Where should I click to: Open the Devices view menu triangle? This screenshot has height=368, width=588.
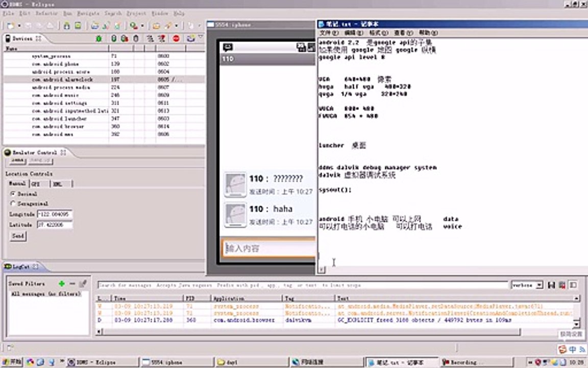click(x=201, y=37)
